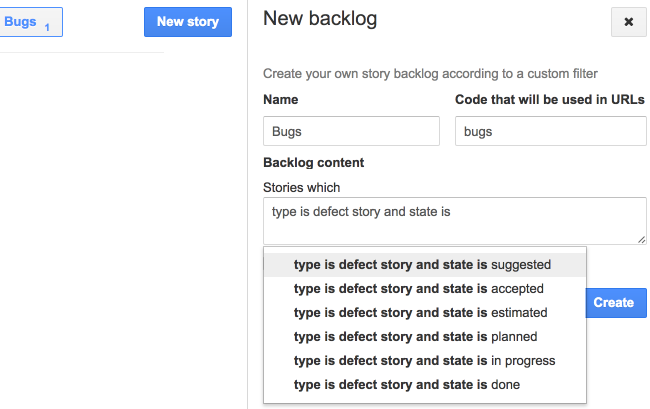Click the Name field label
650x409 pixels.
[280, 100]
